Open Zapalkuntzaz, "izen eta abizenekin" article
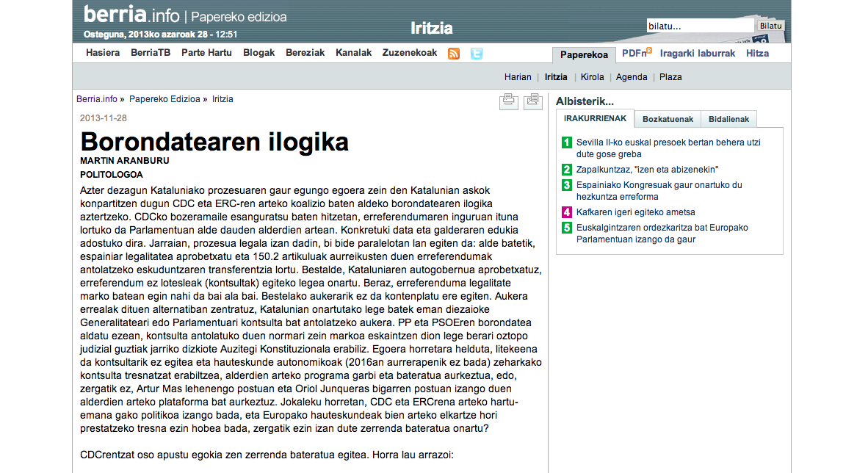 [647, 170]
